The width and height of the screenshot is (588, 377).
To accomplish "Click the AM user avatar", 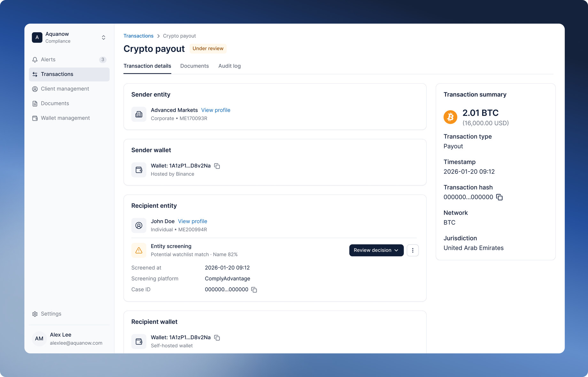I will [x=39, y=339].
